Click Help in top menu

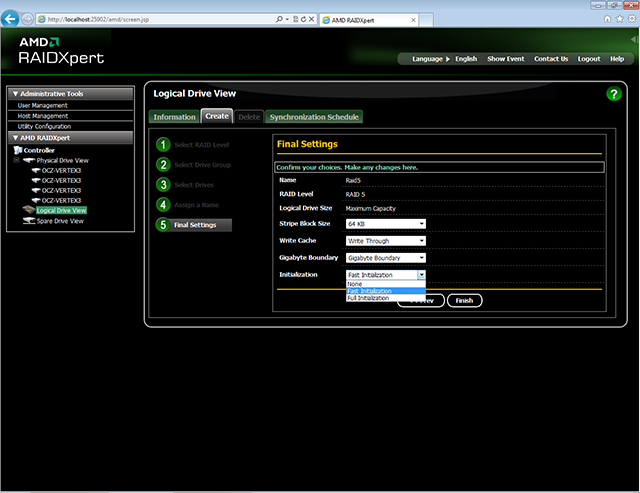coord(617,59)
